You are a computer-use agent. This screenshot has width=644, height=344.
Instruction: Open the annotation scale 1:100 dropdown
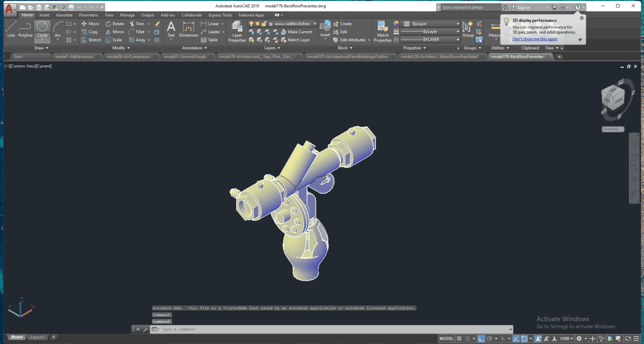[566, 339]
